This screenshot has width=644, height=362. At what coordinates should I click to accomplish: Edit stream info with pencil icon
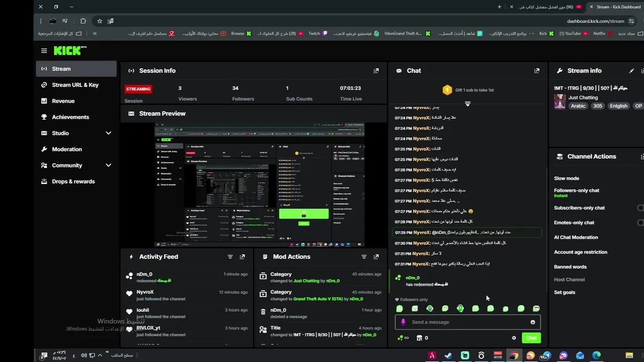point(631,71)
